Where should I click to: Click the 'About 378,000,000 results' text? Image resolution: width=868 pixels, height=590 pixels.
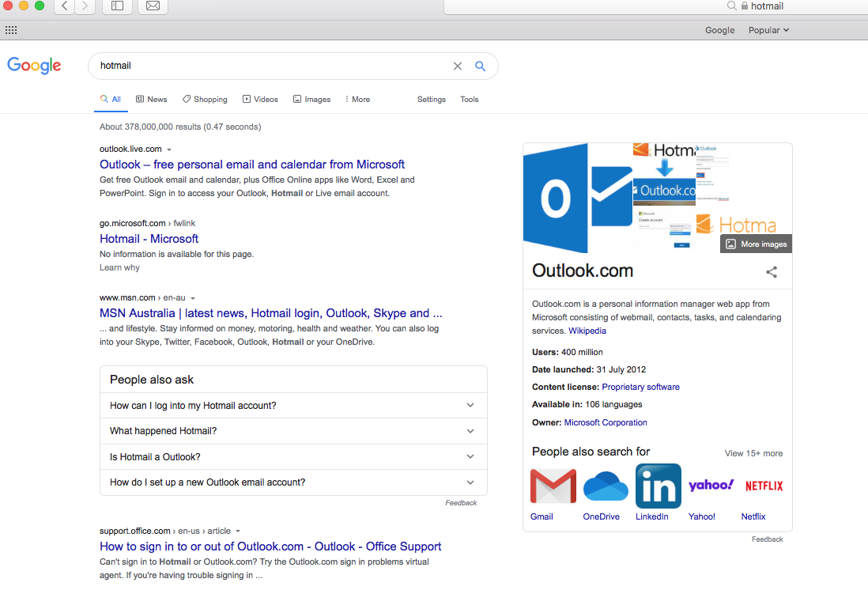click(x=180, y=127)
